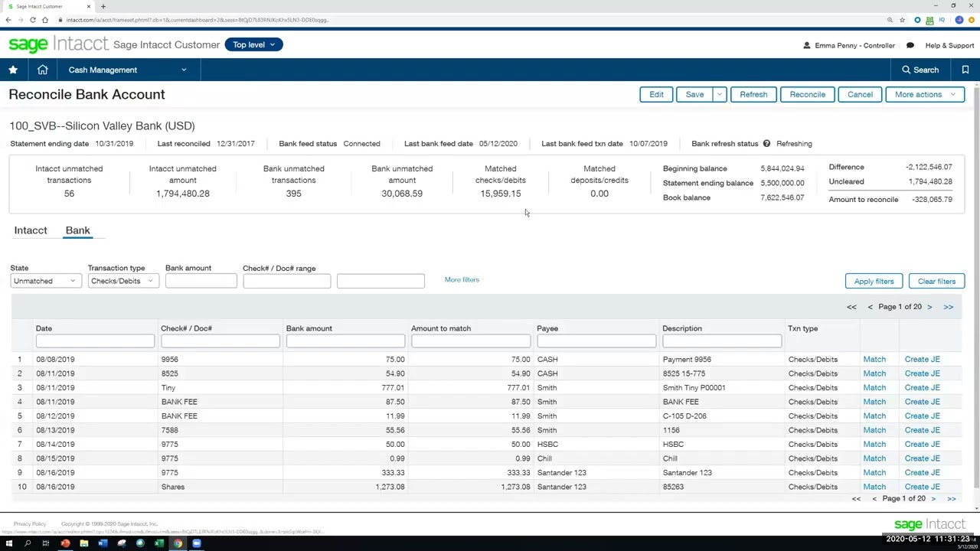Open the Privacy Policy link
The height and width of the screenshot is (551, 980).
click(30, 524)
